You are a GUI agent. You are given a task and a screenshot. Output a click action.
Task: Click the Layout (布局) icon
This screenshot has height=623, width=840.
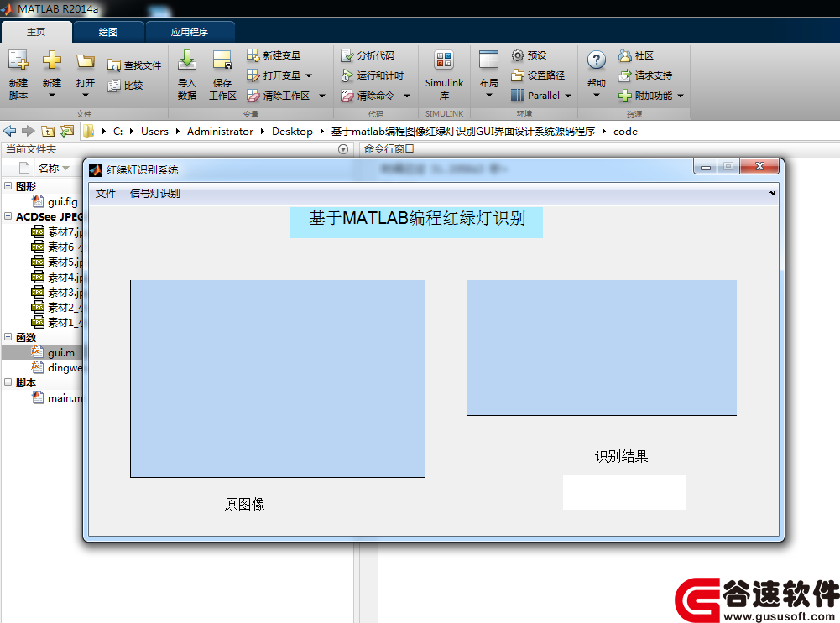tap(488, 60)
